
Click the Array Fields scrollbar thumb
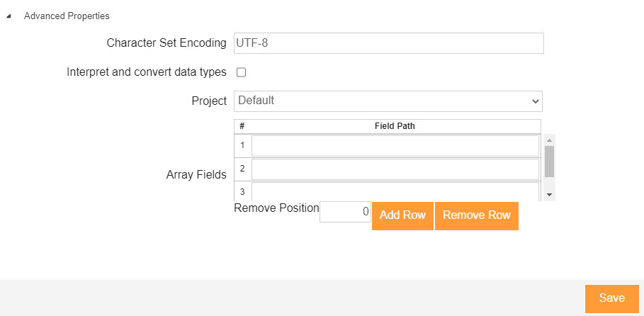(x=550, y=161)
